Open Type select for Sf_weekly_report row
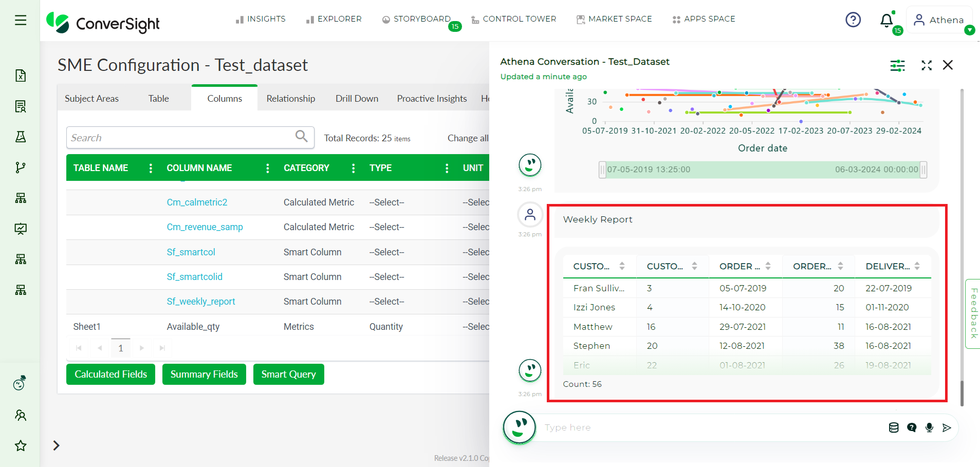This screenshot has height=467, width=980. pos(387,301)
